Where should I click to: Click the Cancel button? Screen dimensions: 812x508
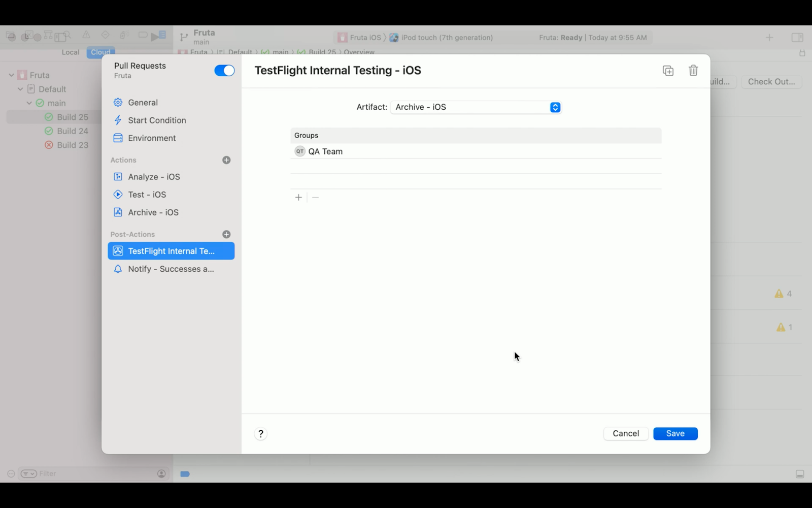pyautogui.click(x=626, y=434)
